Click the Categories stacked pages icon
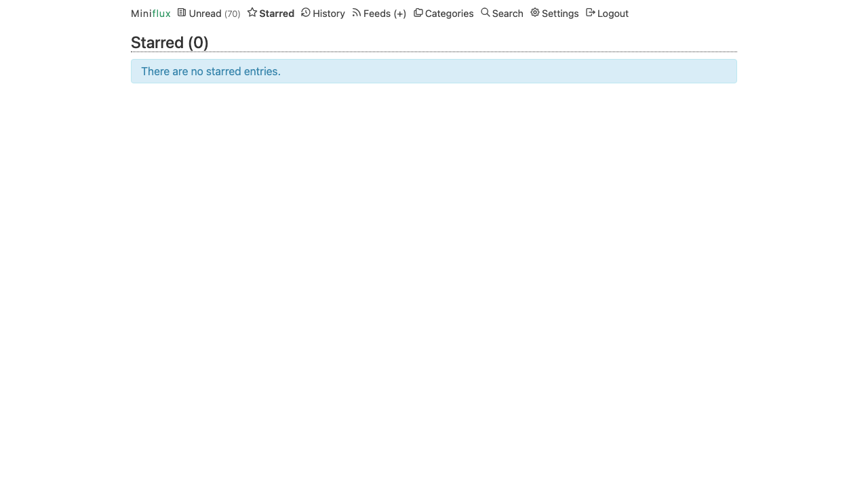 pos(418,12)
